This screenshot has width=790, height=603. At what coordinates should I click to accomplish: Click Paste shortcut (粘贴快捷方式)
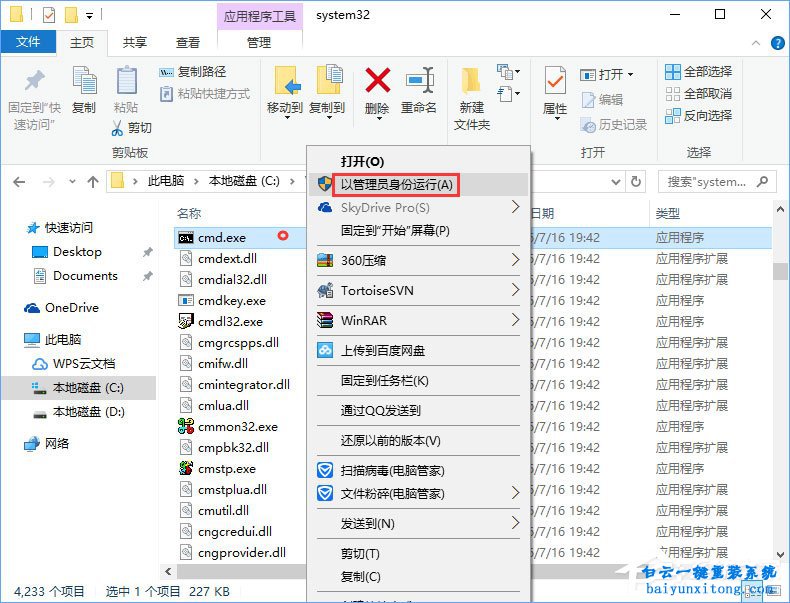[205, 94]
